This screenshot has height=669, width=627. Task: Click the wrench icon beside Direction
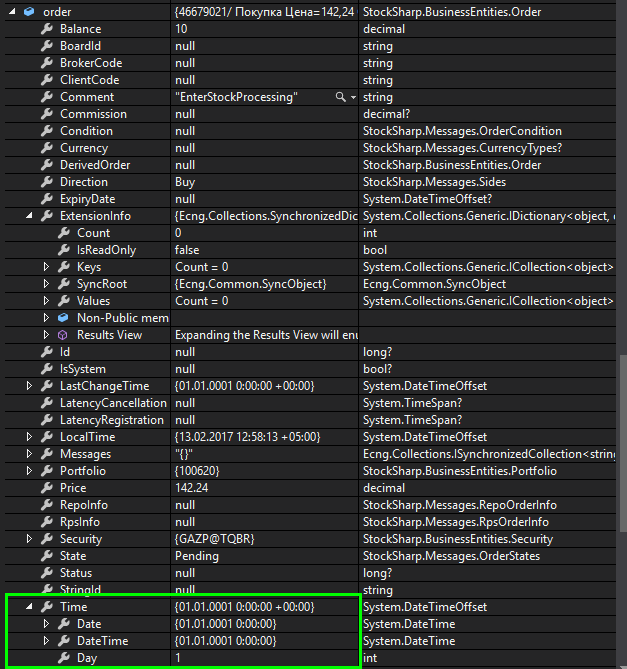point(46,182)
